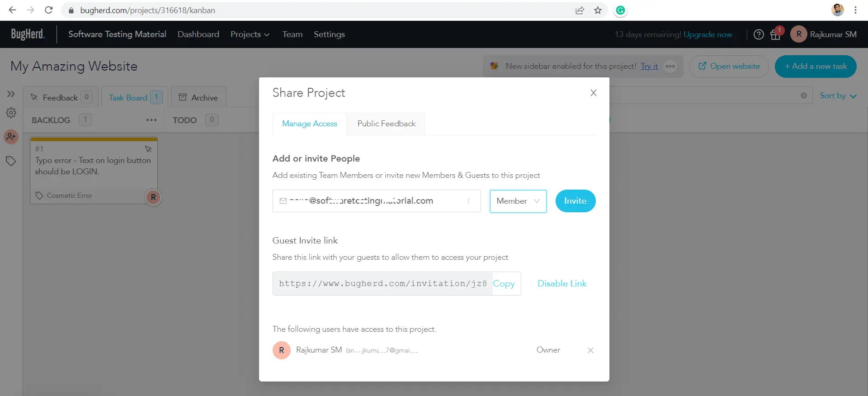Expand the sidebar with the double chevron
This screenshot has height=396, width=868.
pyautogui.click(x=11, y=94)
